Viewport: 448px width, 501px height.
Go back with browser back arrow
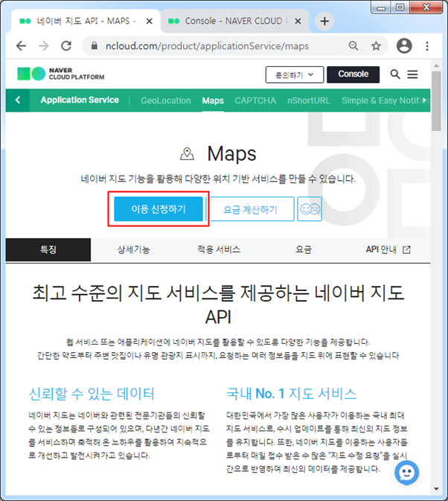[21, 46]
